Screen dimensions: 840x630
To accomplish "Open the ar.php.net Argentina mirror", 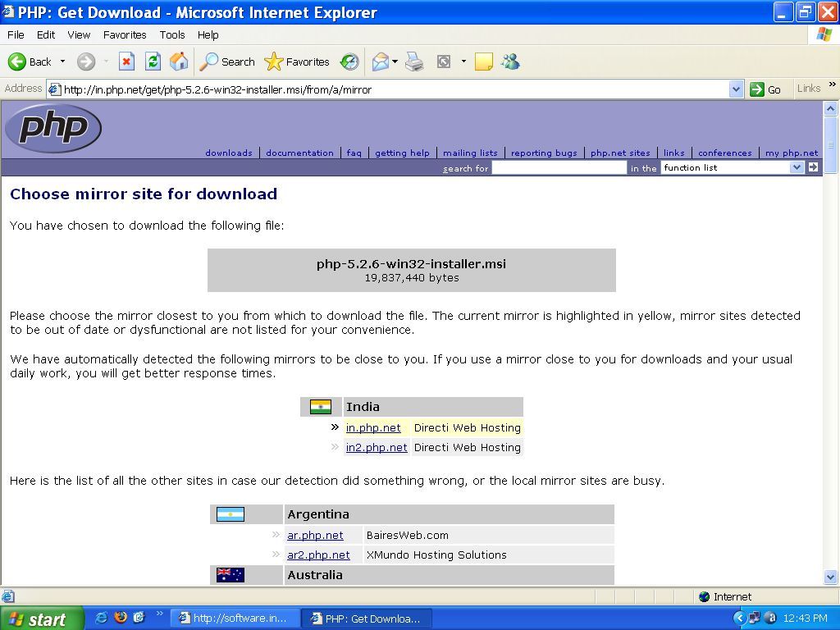I will 315,535.
